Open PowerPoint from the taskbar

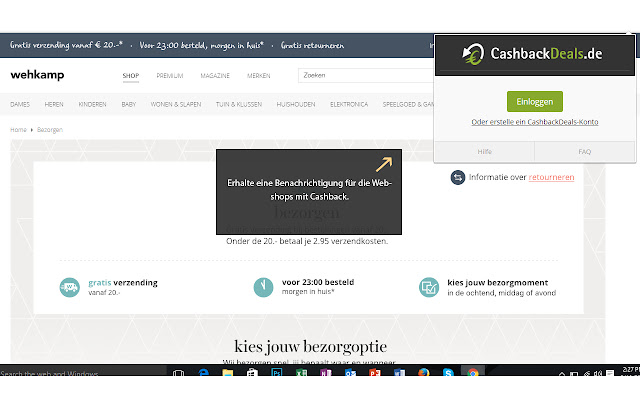coord(375,371)
